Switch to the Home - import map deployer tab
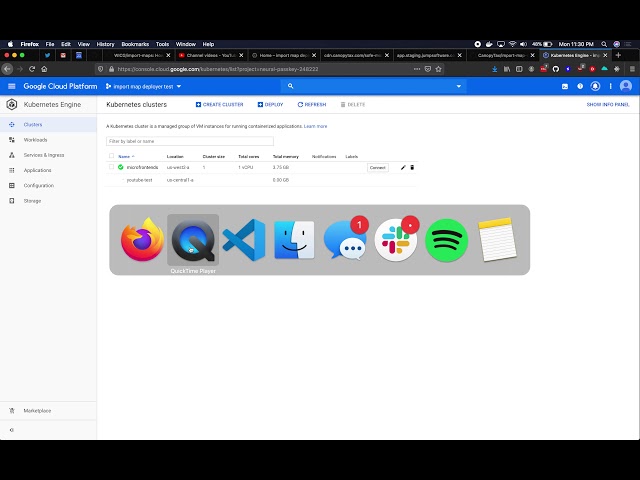 (284, 55)
